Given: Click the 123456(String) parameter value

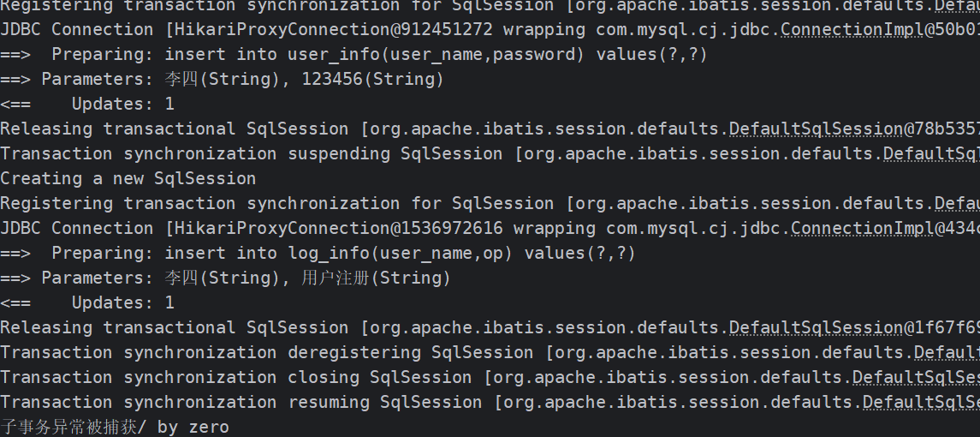Looking at the screenshot, I should coord(373,79).
